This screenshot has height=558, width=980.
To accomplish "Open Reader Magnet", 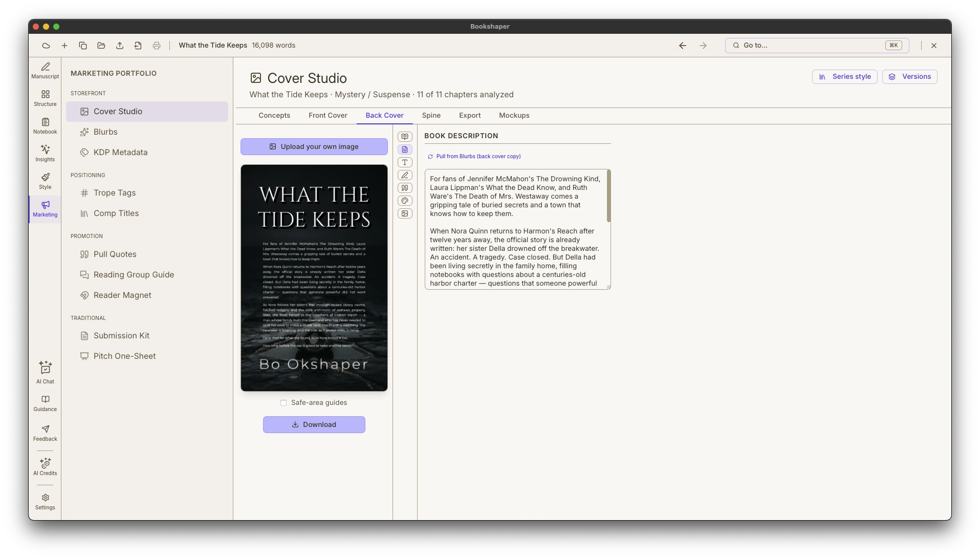I will (x=147, y=295).
